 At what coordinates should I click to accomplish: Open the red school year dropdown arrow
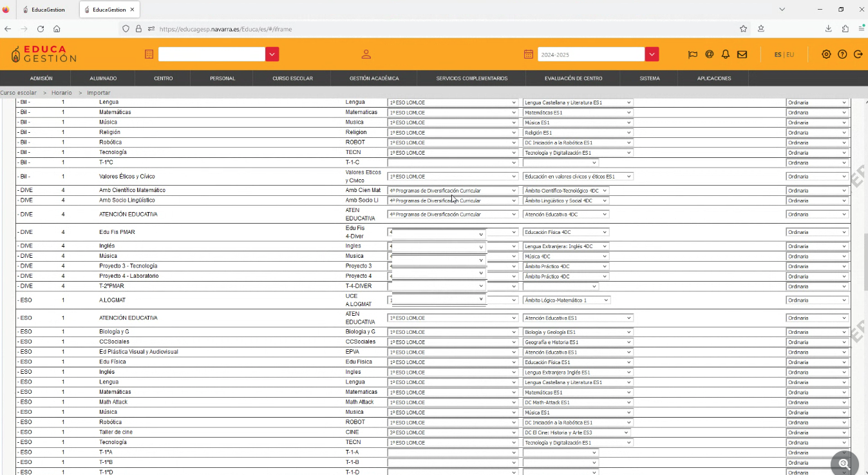pyautogui.click(x=652, y=55)
